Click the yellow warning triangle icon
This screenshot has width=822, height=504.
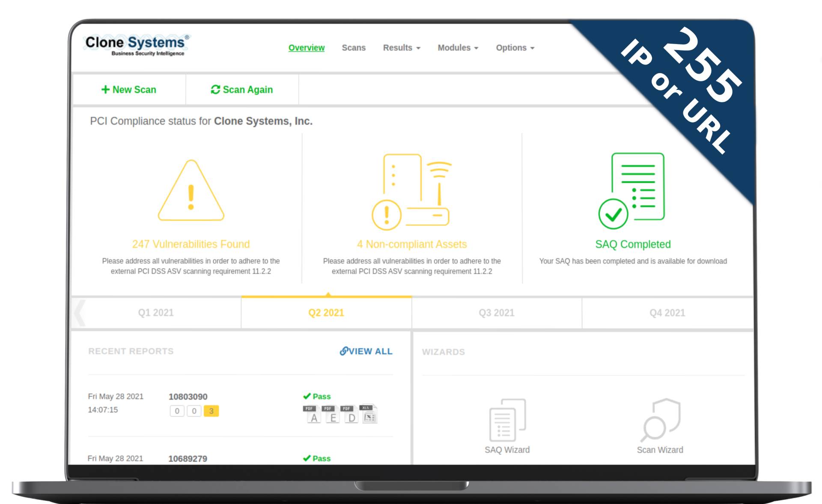pyautogui.click(x=191, y=190)
